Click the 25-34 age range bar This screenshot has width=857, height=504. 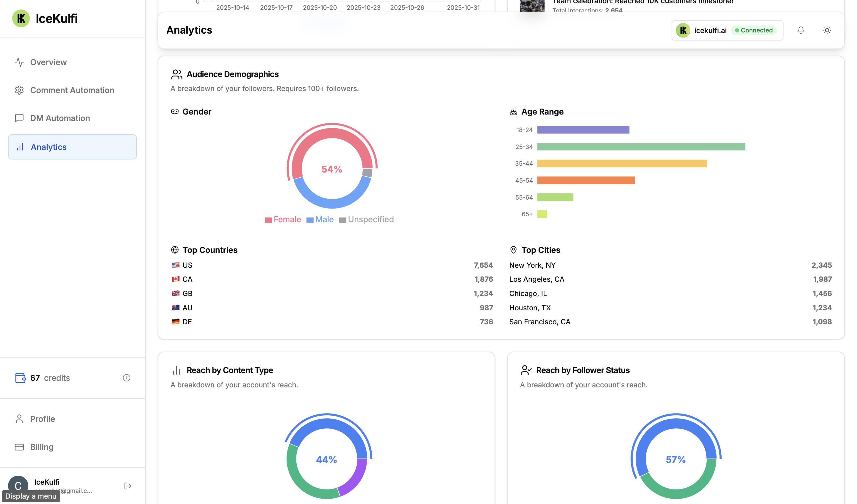(641, 147)
